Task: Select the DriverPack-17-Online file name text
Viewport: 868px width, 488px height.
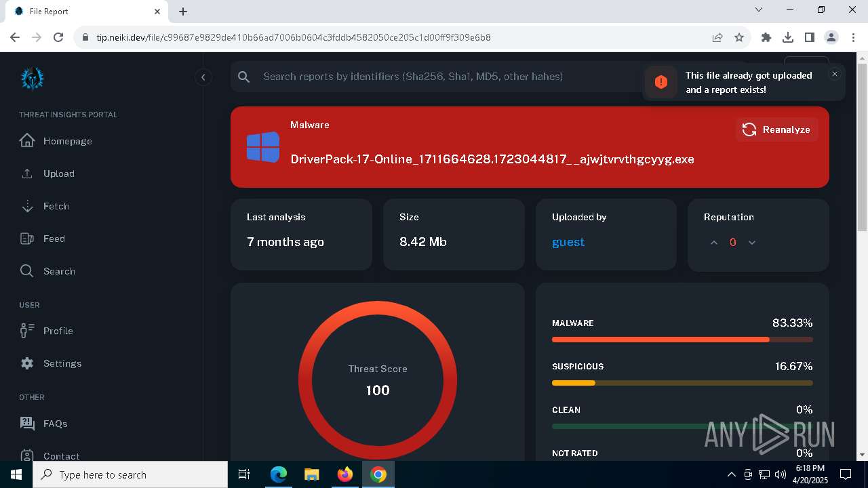Action: [492, 159]
